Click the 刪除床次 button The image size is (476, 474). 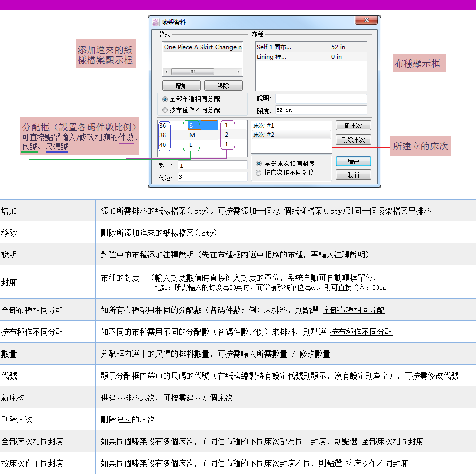click(353, 140)
